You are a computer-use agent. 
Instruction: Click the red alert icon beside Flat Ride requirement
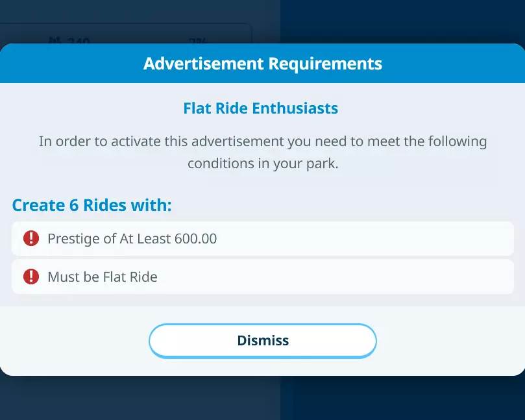[31, 277]
